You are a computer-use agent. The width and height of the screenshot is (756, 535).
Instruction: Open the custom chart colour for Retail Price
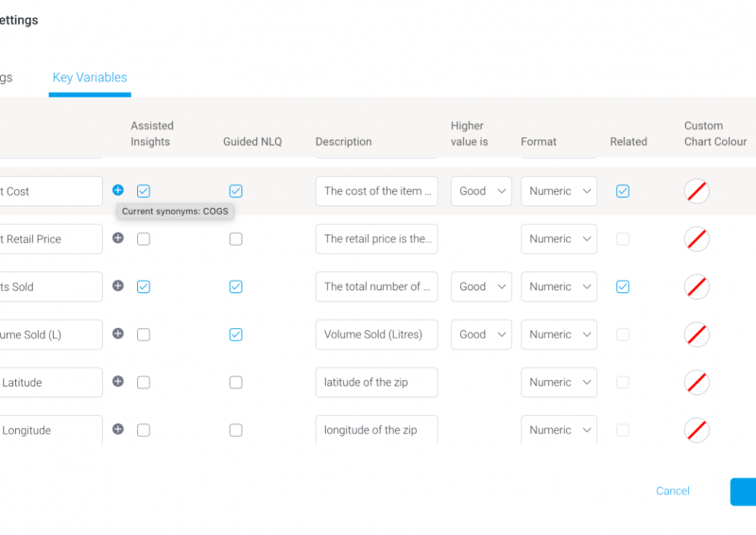(696, 239)
